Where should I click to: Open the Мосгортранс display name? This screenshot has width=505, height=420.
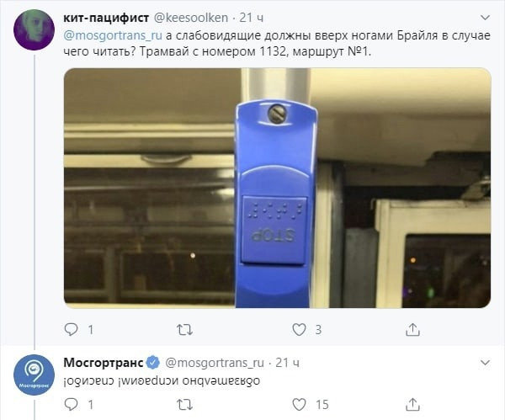(104, 363)
